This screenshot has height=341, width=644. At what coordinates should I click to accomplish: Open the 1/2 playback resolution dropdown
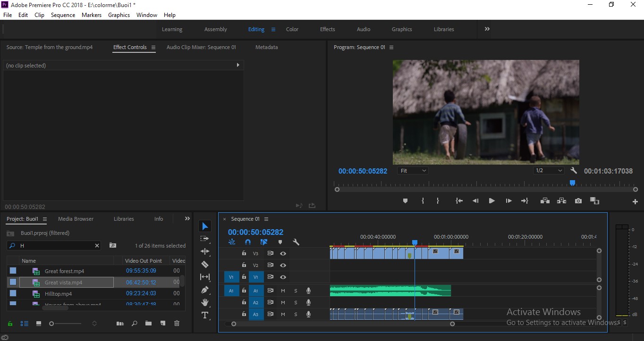[549, 171]
